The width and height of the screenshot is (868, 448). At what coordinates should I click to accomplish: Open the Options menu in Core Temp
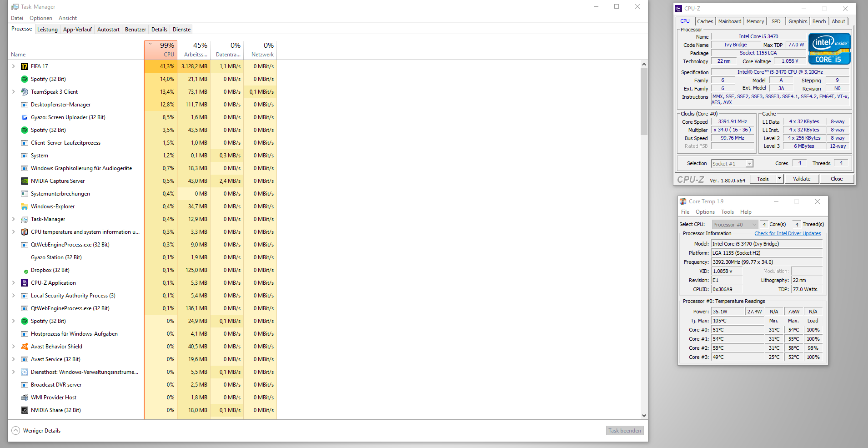click(x=705, y=212)
